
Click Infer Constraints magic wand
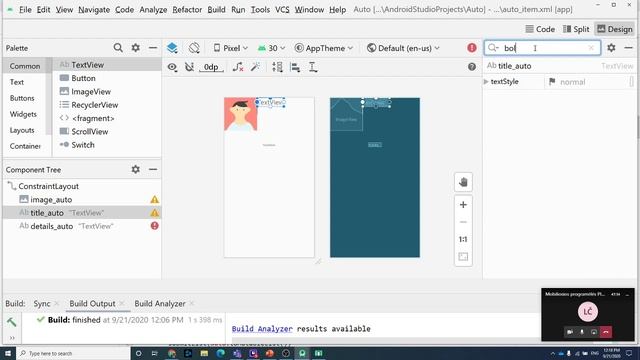(256, 67)
